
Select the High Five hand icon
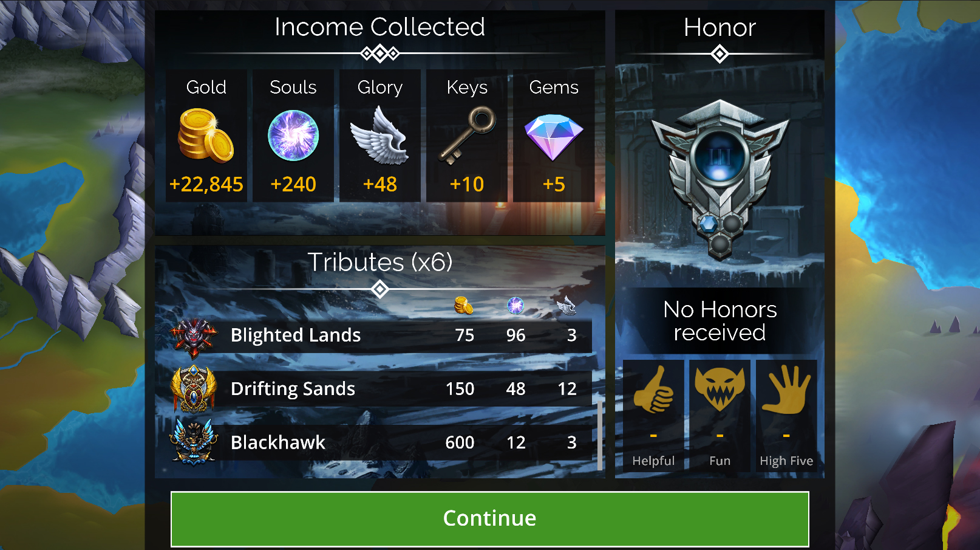[786, 390]
